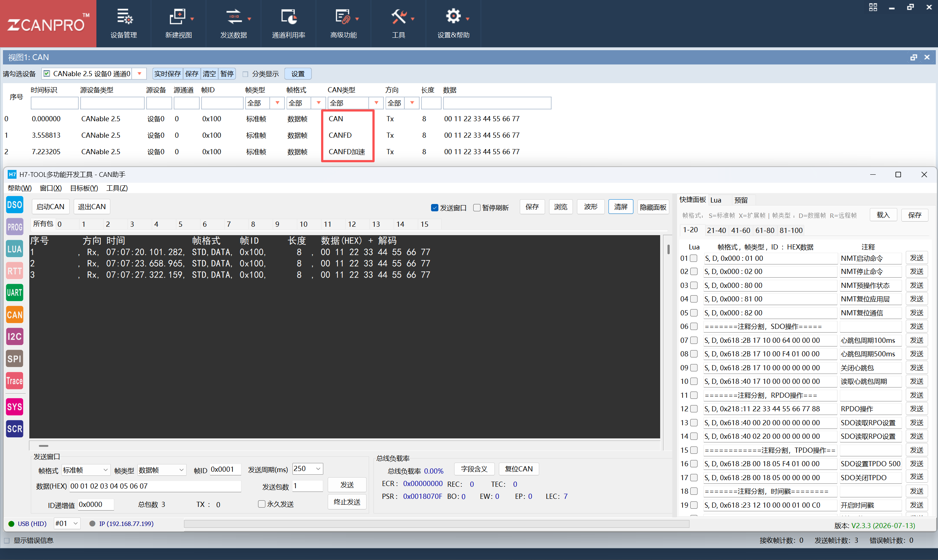Select UART sidebar icon
The width and height of the screenshot is (938, 560).
[15, 293]
